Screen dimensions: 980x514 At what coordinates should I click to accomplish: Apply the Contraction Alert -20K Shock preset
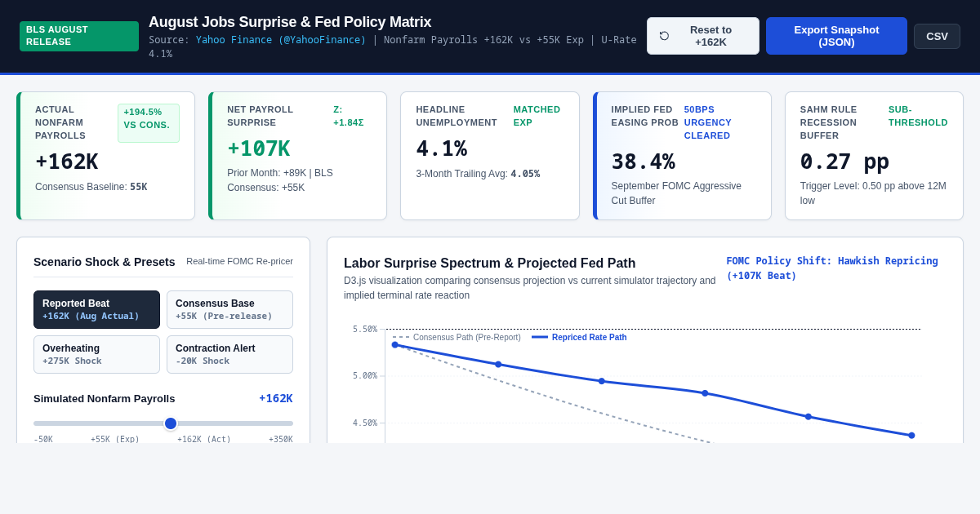click(x=229, y=355)
